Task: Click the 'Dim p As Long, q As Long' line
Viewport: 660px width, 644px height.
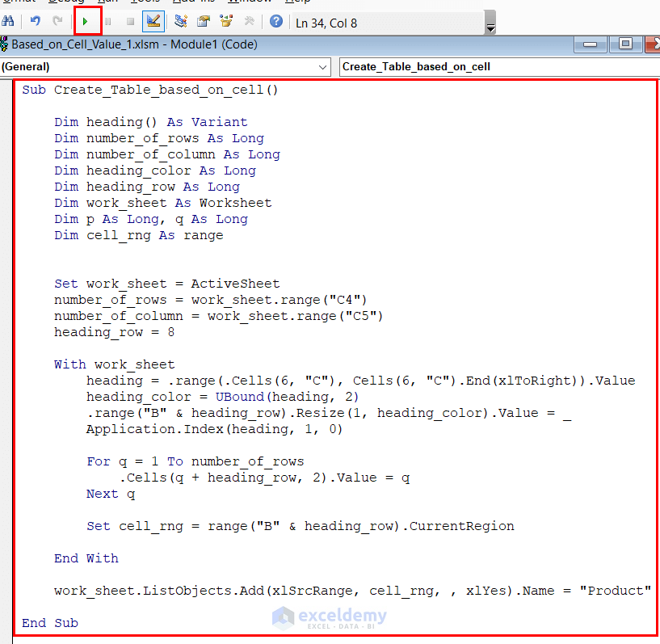Action: click(x=151, y=219)
